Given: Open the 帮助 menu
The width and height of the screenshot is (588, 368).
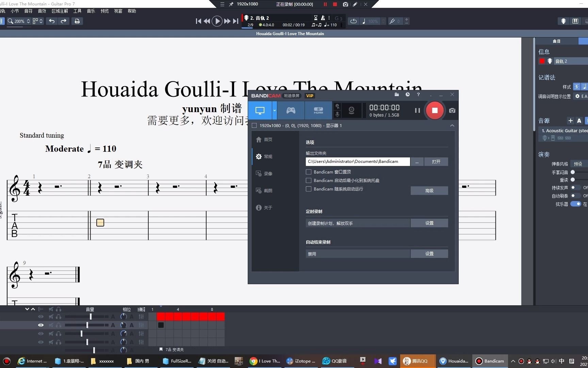Looking at the screenshot, I should pyautogui.click(x=132, y=11).
